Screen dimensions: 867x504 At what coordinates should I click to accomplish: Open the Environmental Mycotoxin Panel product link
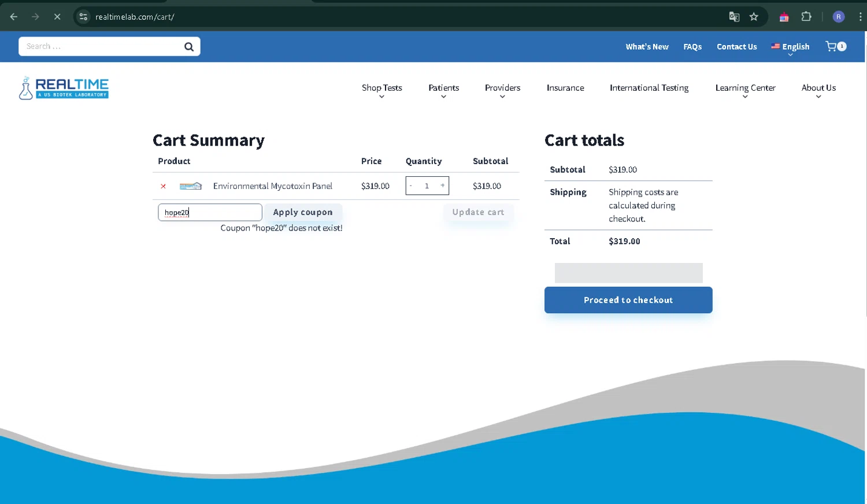(273, 186)
